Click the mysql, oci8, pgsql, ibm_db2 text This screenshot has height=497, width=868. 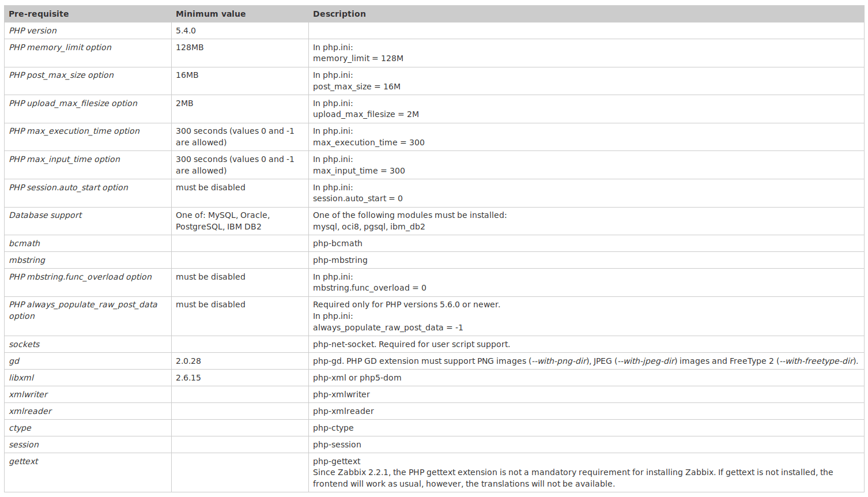click(369, 227)
